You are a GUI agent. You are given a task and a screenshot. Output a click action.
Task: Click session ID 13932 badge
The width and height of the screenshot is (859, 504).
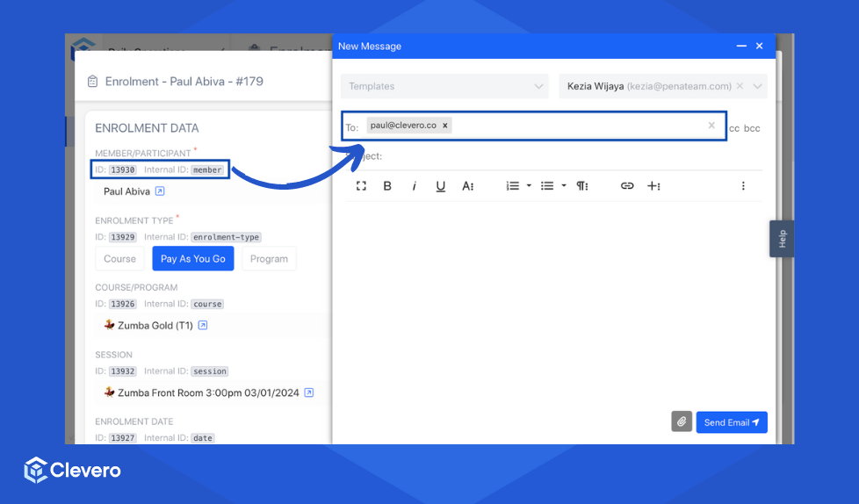click(x=123, y=371)
